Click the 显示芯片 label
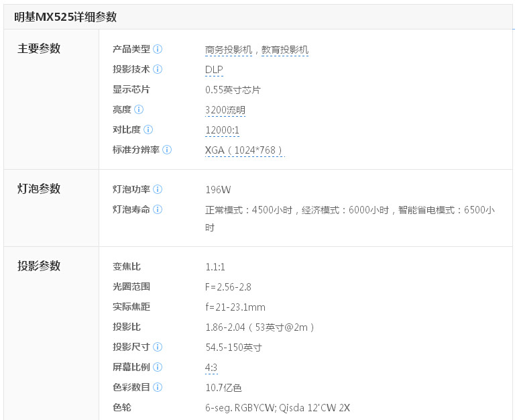 point(131,89)
